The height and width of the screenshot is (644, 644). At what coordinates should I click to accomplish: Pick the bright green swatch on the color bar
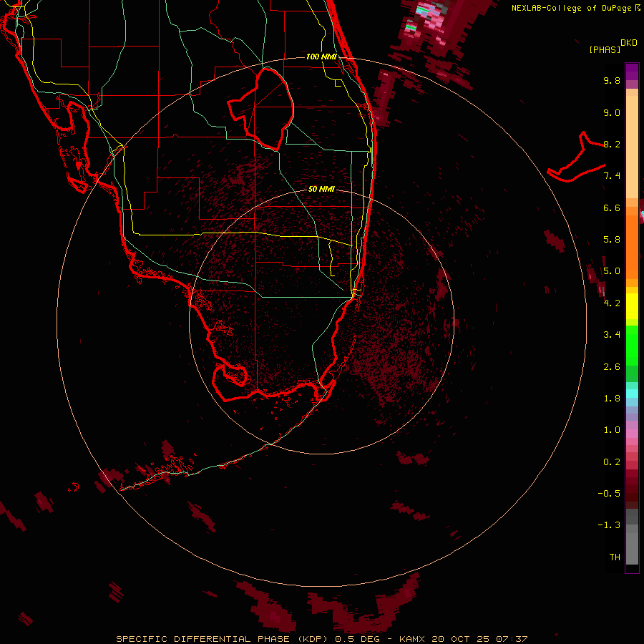pos(632,345)
